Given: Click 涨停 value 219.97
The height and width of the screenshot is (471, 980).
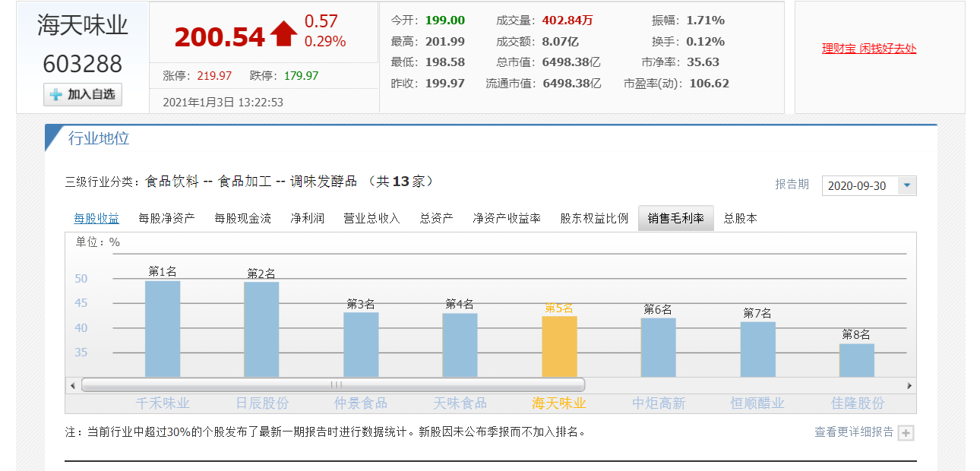Looking at the screenshot, I should coord(214,76).
